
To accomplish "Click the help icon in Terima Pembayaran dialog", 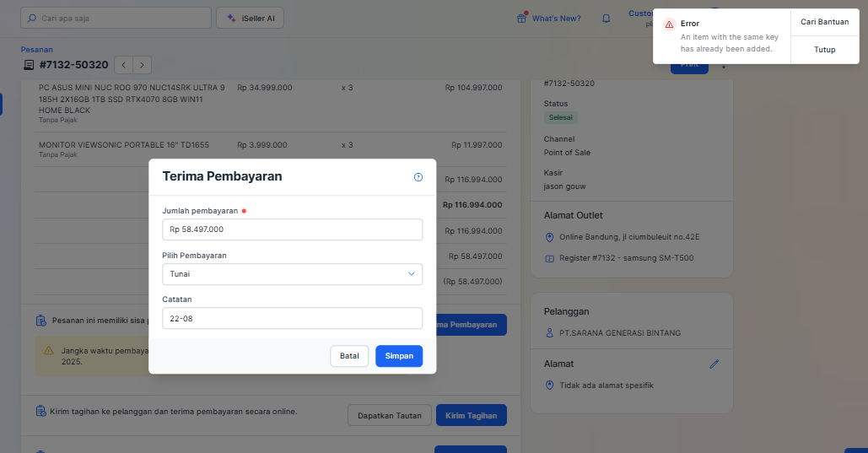I will point(418,177).
